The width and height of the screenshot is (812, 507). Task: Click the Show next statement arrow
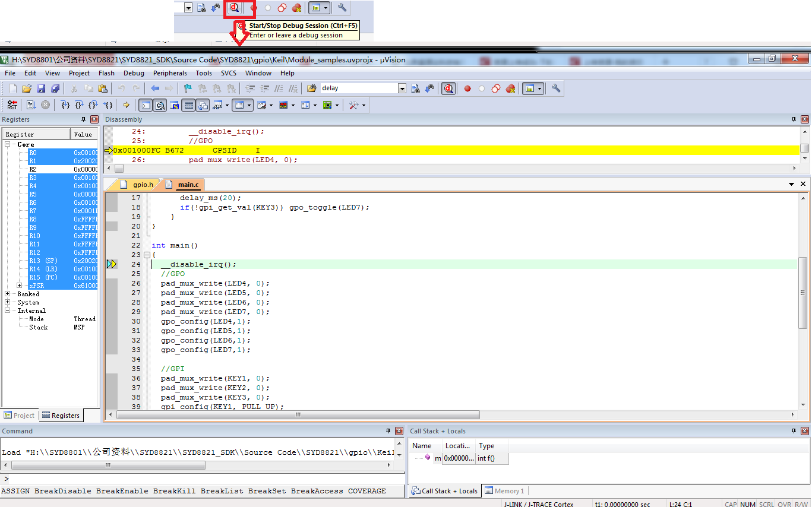[126, 105]
